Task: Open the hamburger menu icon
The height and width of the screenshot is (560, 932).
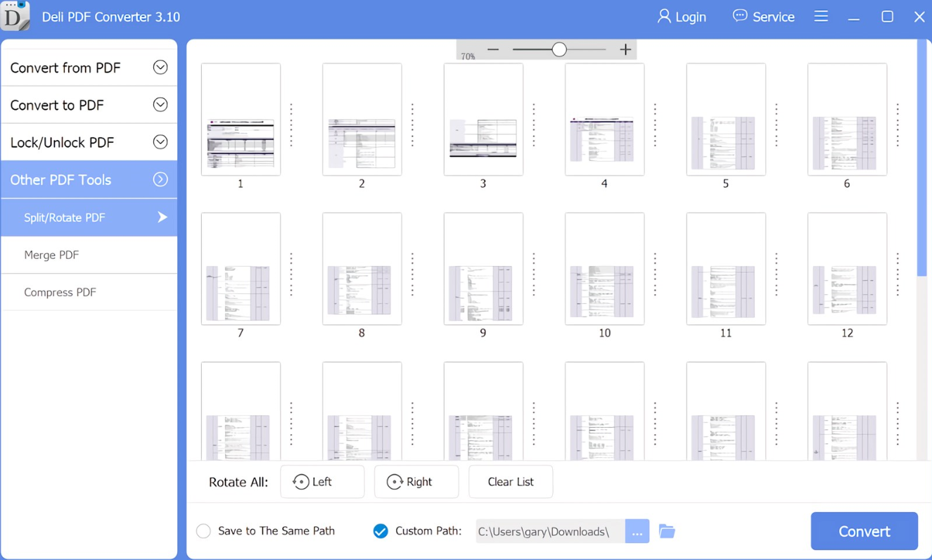Action: click(x=821, y=16)
